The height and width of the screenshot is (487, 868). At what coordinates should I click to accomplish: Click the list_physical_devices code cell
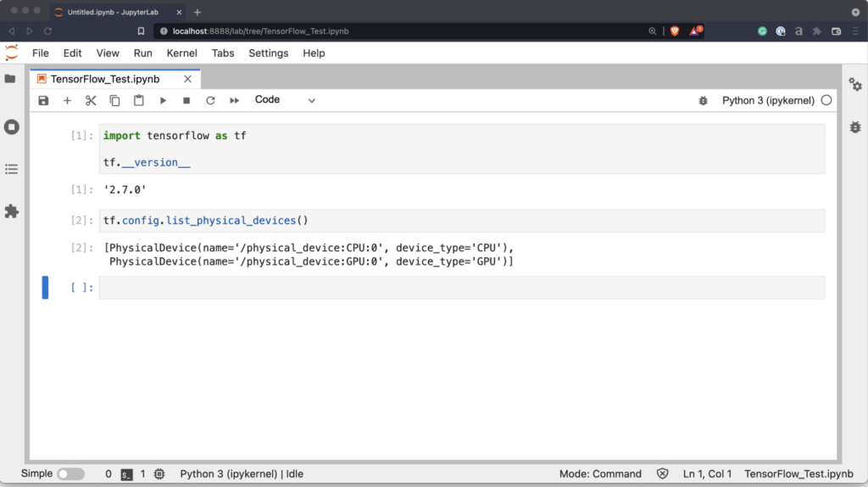point(462,221)
